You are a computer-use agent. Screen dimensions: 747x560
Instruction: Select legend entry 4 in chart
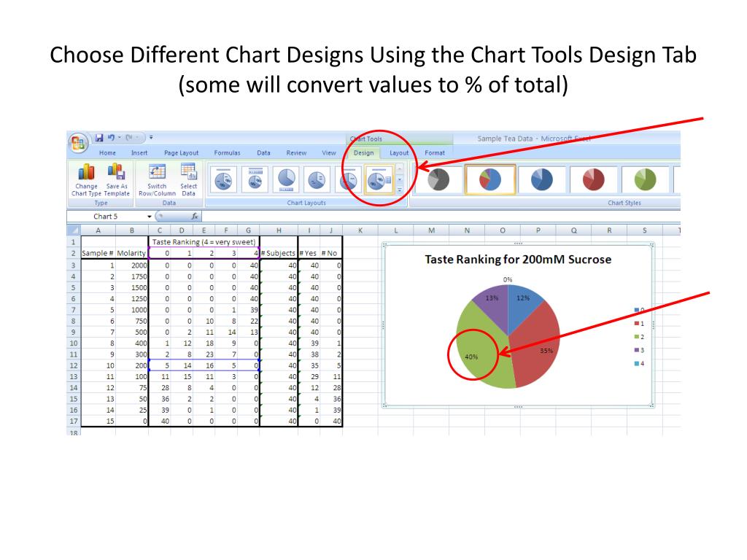[x=639, y=363]
